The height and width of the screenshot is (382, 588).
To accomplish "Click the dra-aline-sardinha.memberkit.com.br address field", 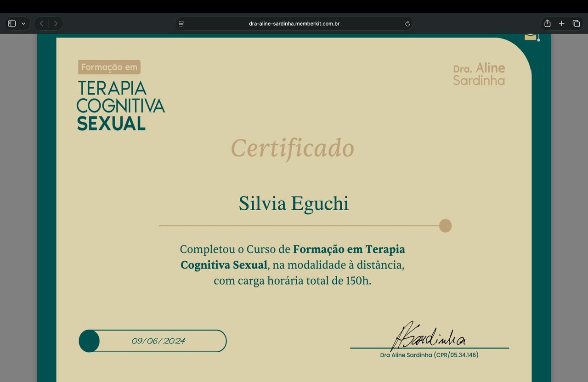I will 294,23.
